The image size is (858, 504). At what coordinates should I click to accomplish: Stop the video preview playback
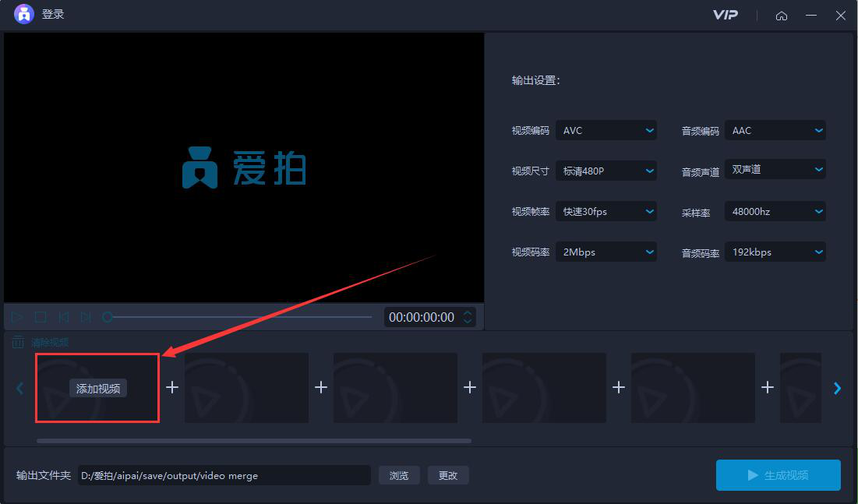[41, 317]
